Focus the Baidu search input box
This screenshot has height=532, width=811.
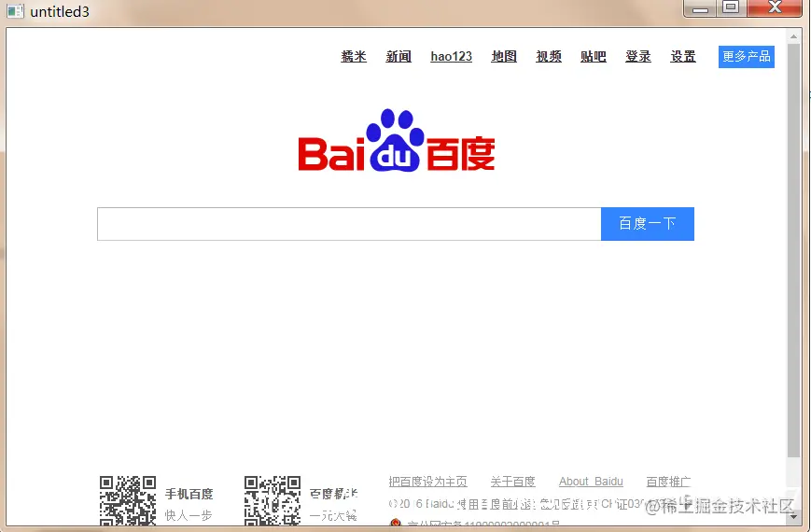(x=349, y=224)
